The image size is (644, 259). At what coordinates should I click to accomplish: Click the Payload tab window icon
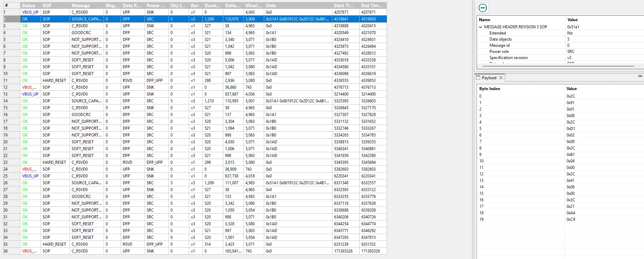pos(478,78)
